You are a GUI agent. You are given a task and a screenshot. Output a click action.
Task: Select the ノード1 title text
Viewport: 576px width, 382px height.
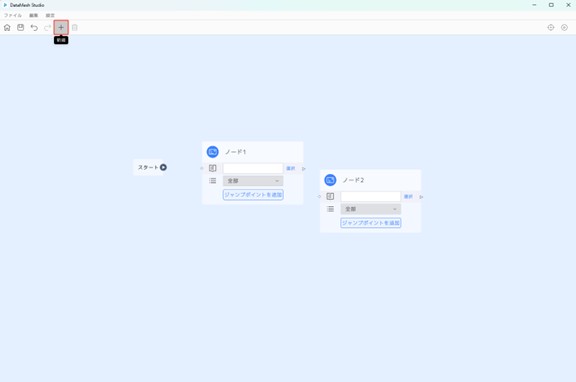click(x=235, y=152)
